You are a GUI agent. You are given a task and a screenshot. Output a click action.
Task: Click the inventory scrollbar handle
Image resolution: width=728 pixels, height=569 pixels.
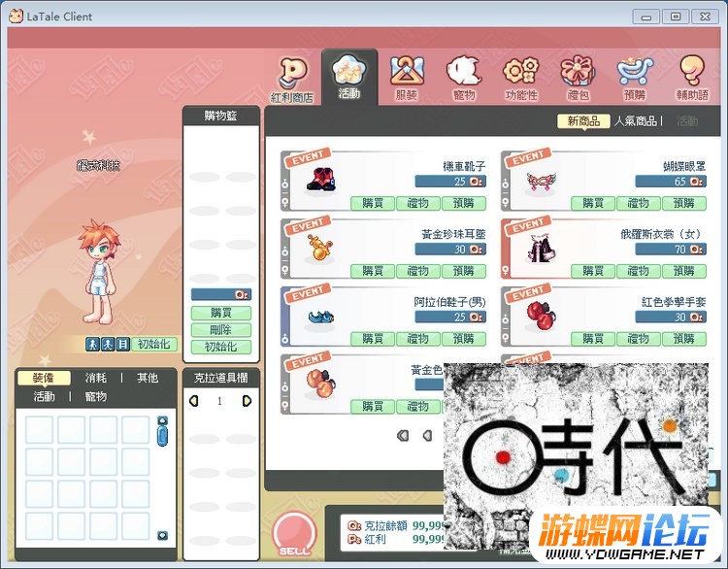coord(162,436)
